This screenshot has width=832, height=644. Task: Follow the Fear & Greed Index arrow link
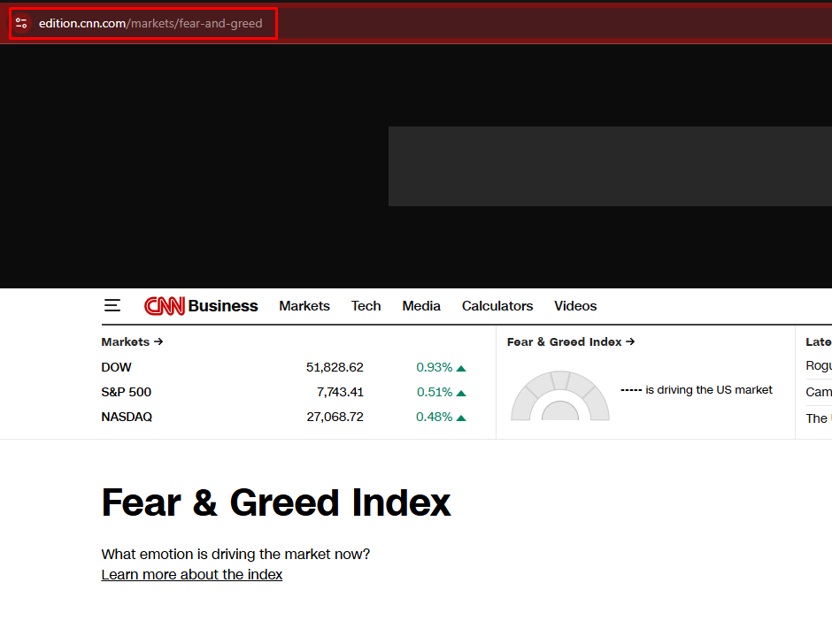tap(571, 341)
